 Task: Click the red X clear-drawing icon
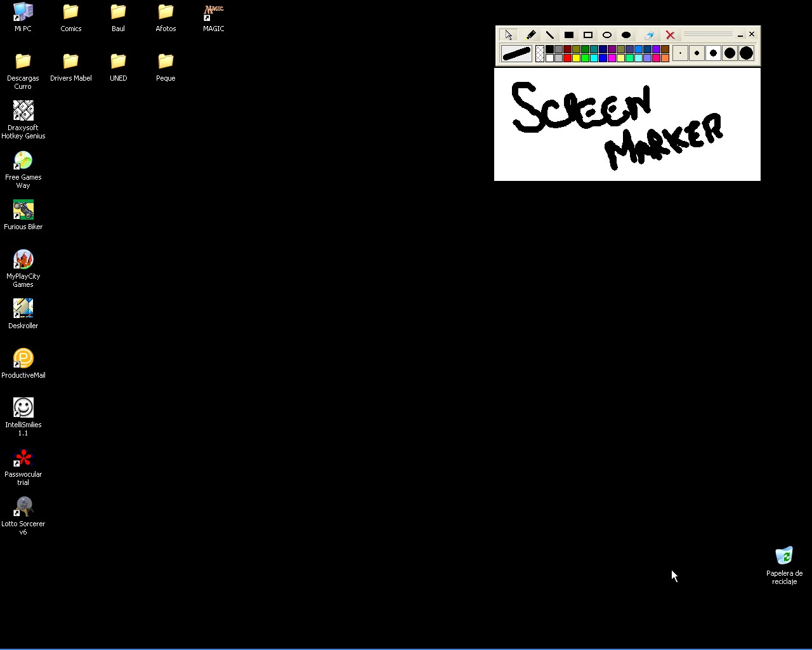(x=671, y=35)
